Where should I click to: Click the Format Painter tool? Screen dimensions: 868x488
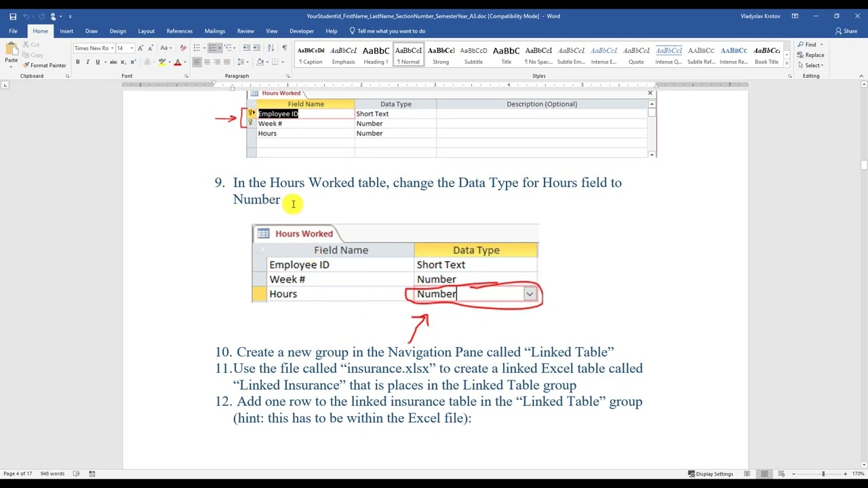(x=44, y=65)
